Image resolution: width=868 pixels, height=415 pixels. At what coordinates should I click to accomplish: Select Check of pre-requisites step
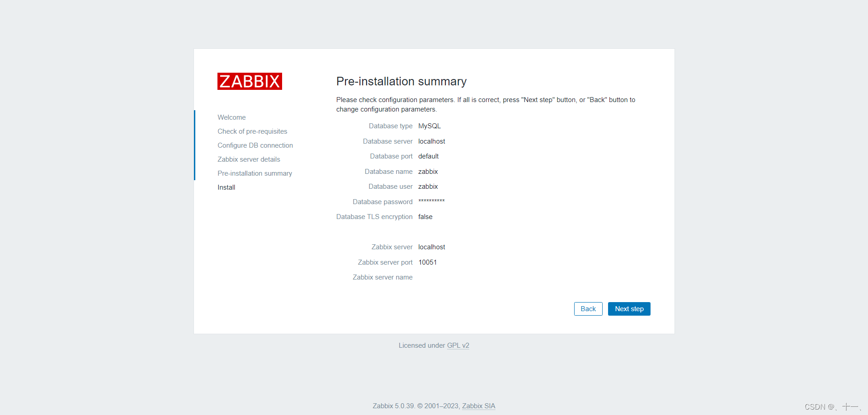coord(252,131)
